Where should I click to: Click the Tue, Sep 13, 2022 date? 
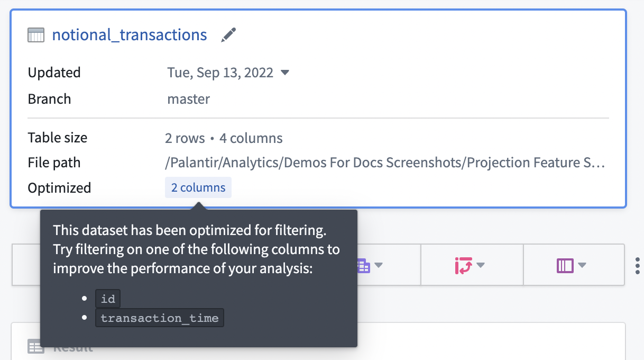[x=220, y=73]
